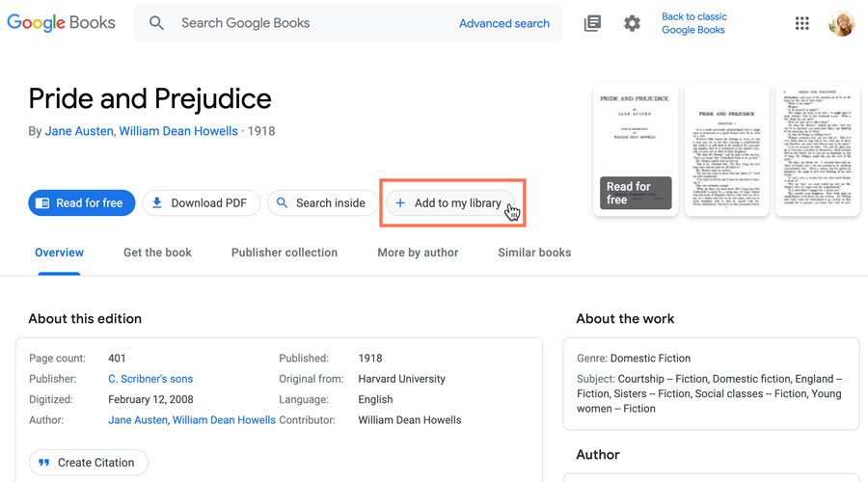Image resolution: width=868 pixels, height=482 pixels.
Task: Click the page count value 401
Action: point(117,358)
